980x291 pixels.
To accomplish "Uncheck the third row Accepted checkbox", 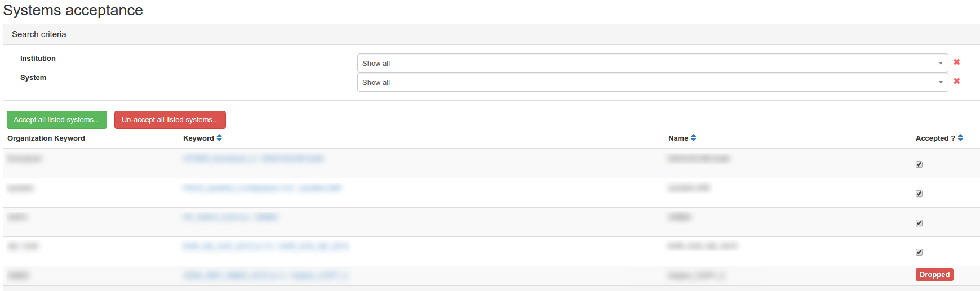I will coord(919,223).
